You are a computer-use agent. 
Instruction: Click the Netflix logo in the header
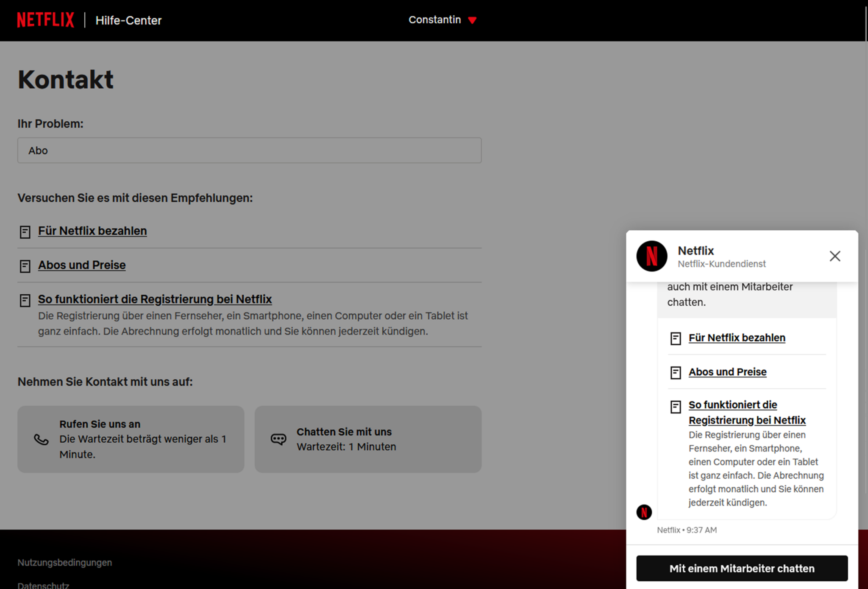click(45, 20)
